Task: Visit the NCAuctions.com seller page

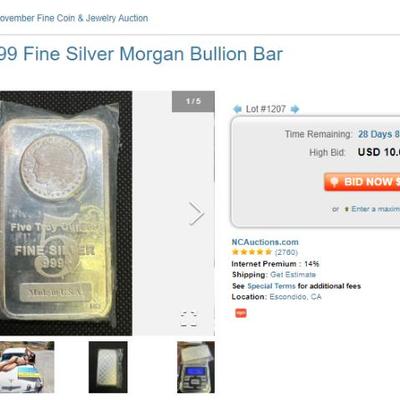Action: [265, 242]
